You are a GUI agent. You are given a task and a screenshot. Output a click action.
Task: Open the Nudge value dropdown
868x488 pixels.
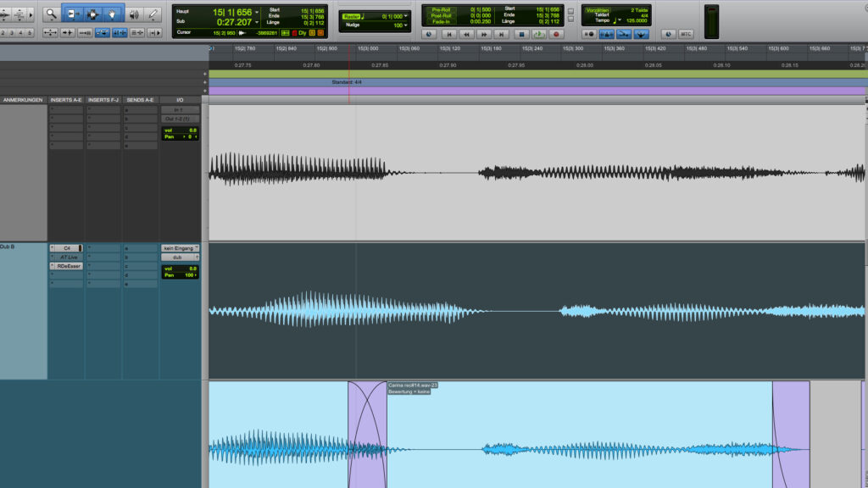click(x=406, y=25)
